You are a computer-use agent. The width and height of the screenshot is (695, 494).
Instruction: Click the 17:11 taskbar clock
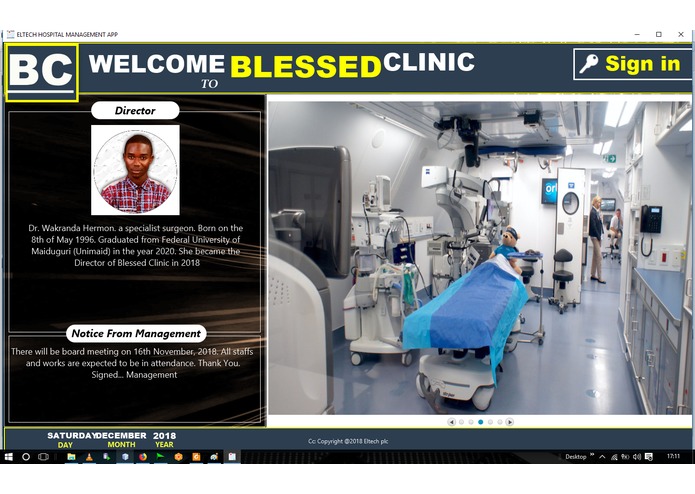tap(673, 456)
